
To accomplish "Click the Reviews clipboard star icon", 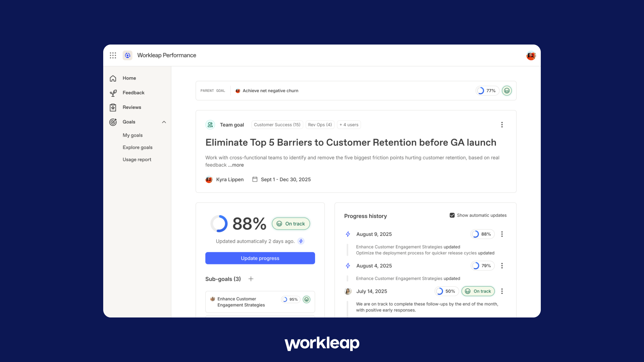I will click(x=113, y=107).
